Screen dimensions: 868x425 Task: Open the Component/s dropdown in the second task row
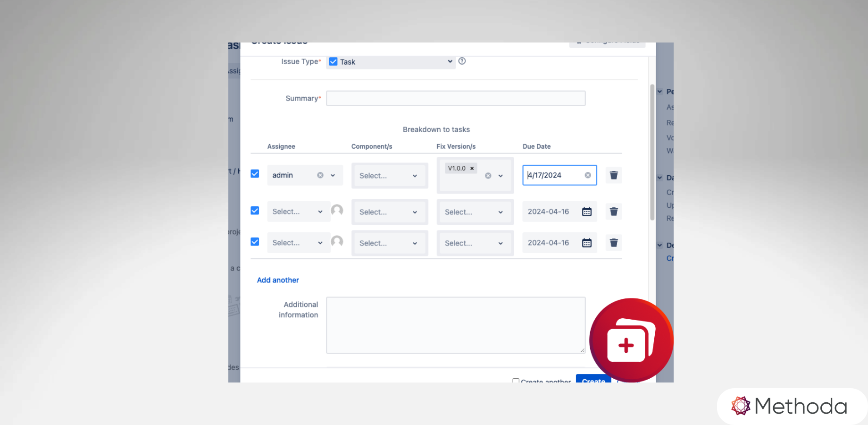pyautogui.click(x=390, y=212)
